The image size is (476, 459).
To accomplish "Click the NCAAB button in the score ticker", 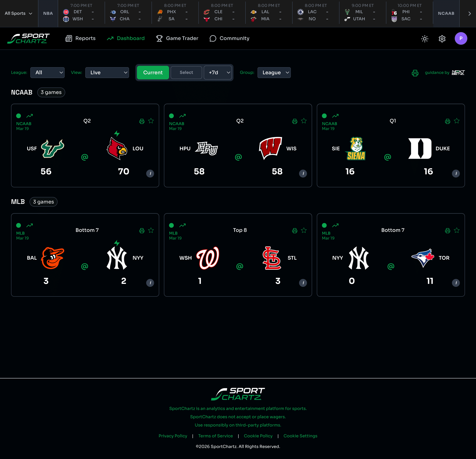I will point(446,14).
